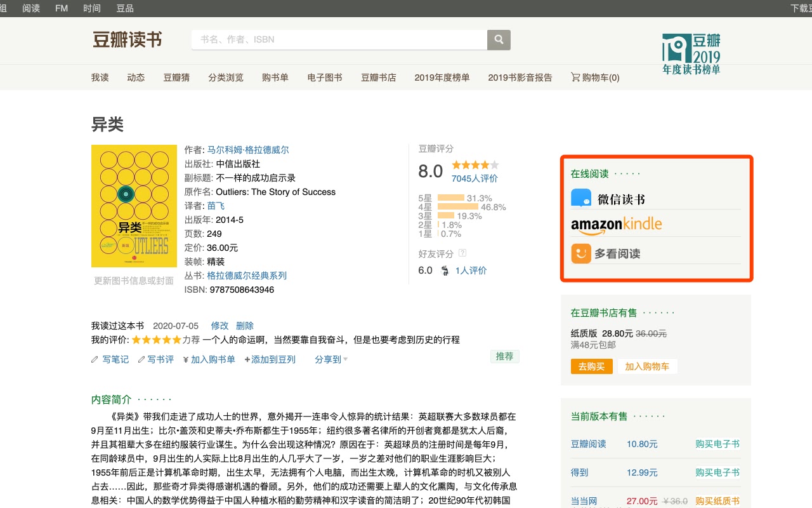
Task: Open the 分类浏览 nav tab
Action: pyautogui.click(x=226, y=77)
